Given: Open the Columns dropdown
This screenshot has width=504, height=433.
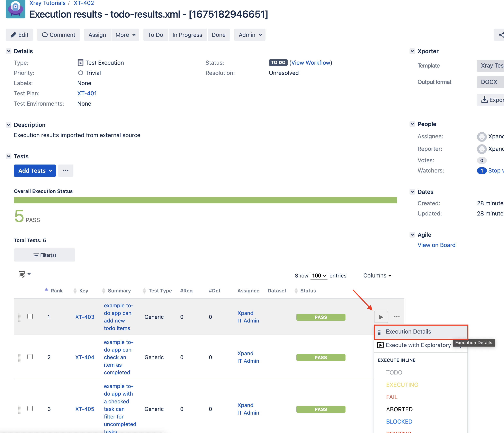Looking at the screenshot, I should tap(377, 275).
